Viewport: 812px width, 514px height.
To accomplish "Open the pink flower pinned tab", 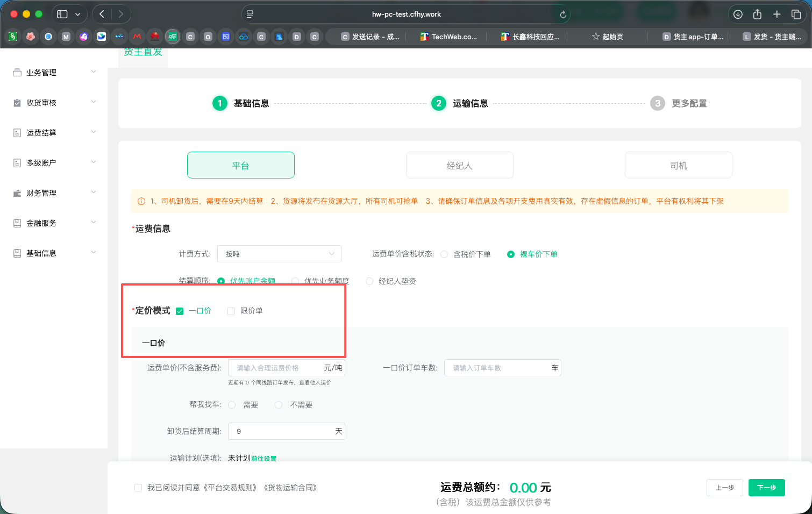I will pyautogui.click(x=31, y=37).
